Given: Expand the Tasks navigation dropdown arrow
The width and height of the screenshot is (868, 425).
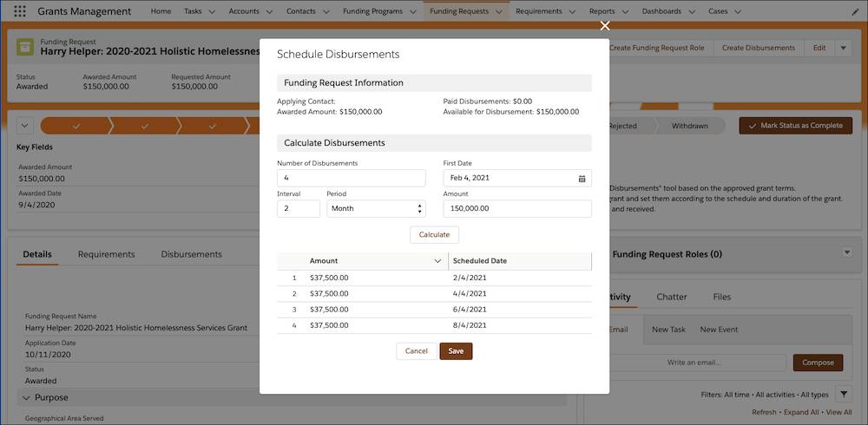Looking at the screenshot, I should [x=212, y=11].
